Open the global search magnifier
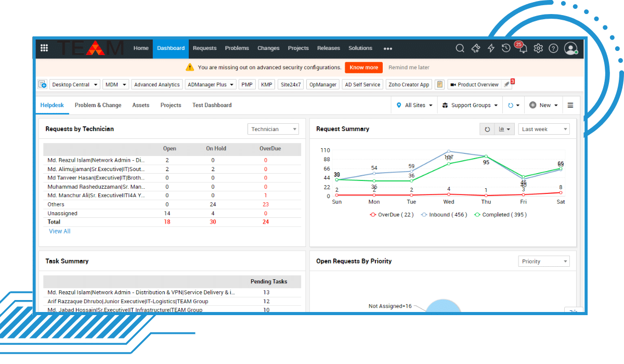 pos(460,48)
